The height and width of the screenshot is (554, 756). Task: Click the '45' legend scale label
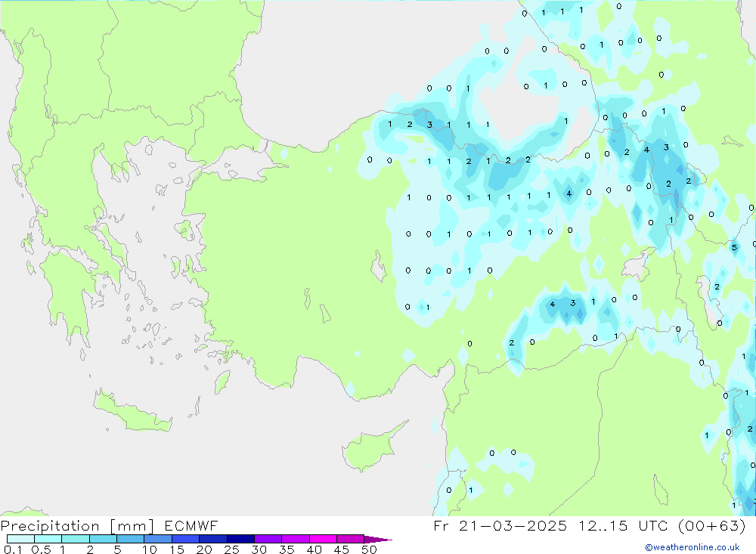click(342, 549)
